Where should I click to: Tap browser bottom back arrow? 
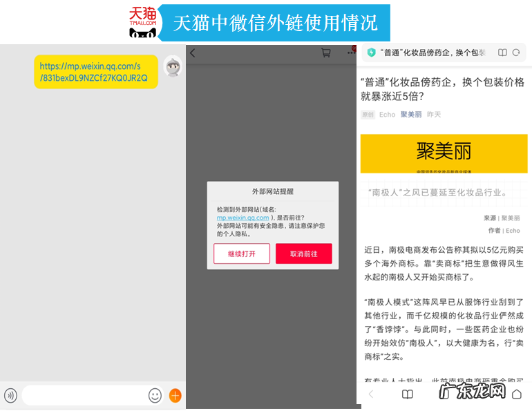(x=371, y=394)
